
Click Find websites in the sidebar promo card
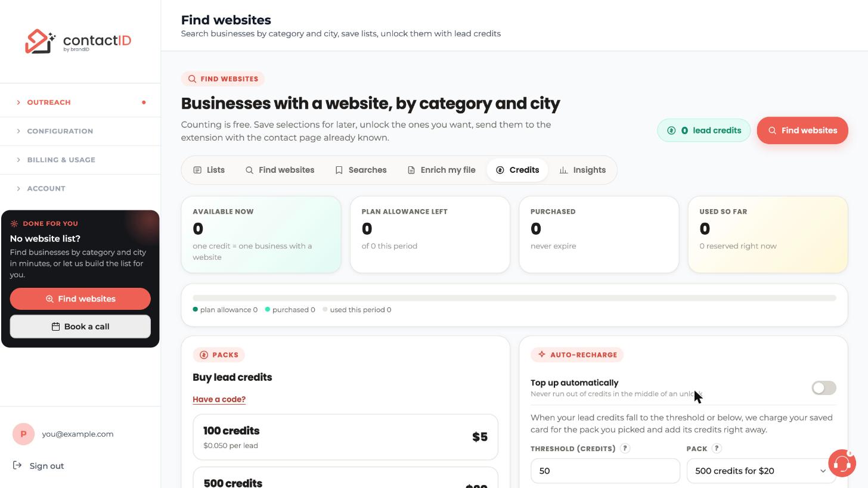[80, 299]
